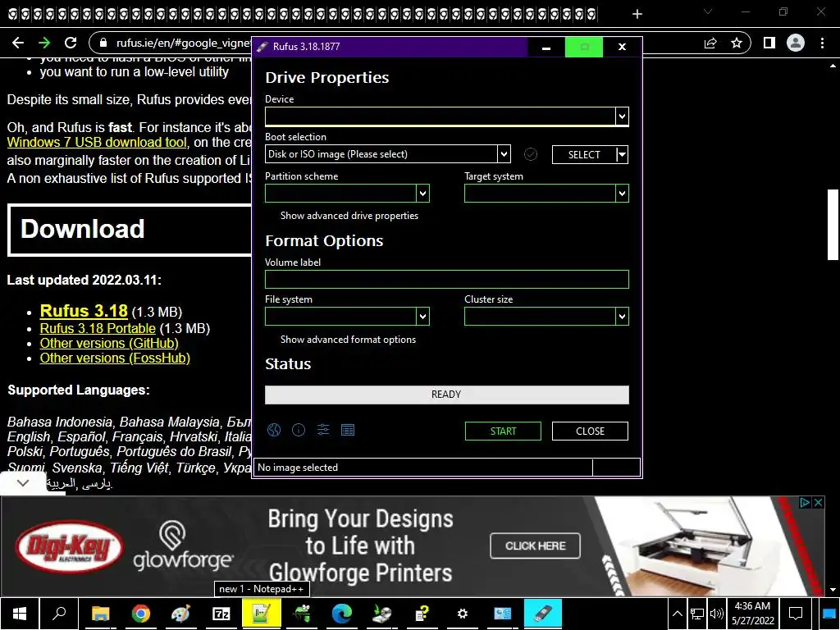840x630 pixels.
Task: Click the 'No image selected' status bar text
Action: coord(297,468)
